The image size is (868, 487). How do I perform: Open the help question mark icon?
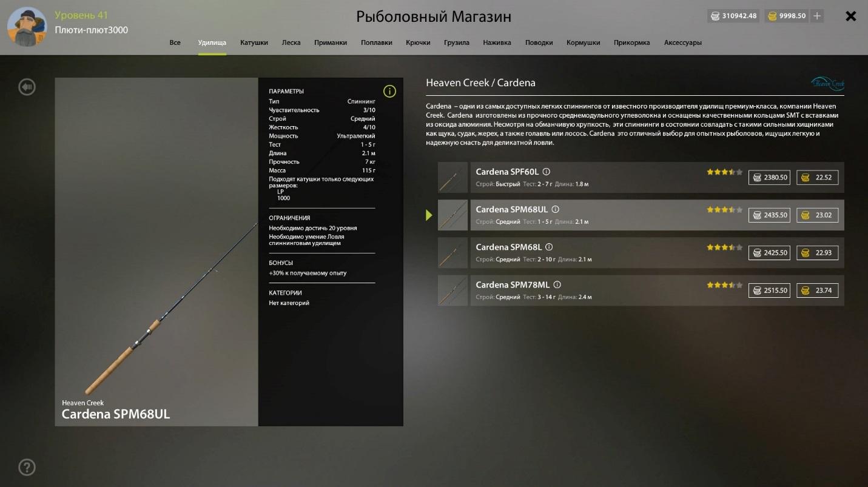click(x=27, y=467)
